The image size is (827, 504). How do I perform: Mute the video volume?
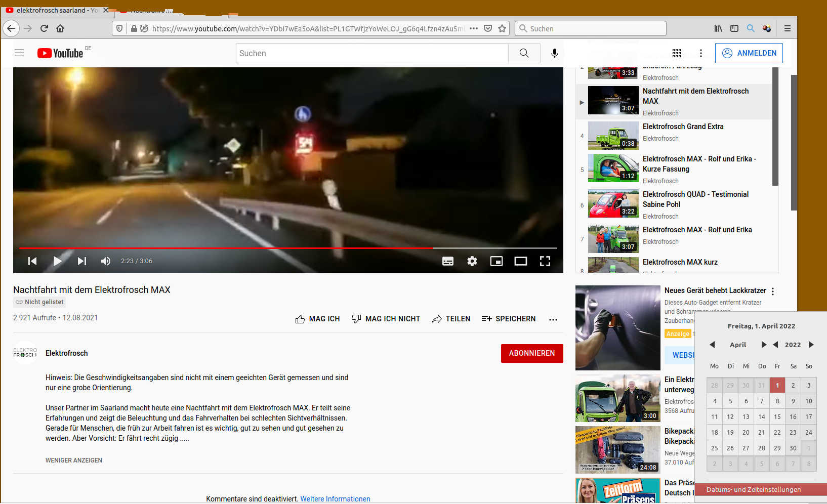[x=106, y=261]
